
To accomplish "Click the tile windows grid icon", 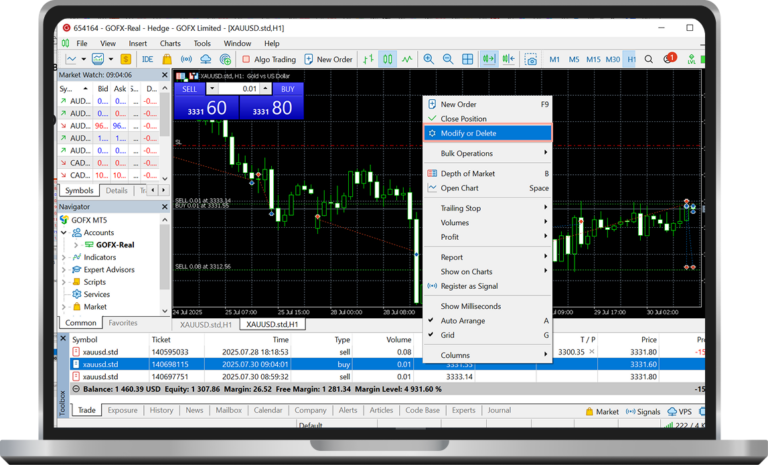I will 468,59.
